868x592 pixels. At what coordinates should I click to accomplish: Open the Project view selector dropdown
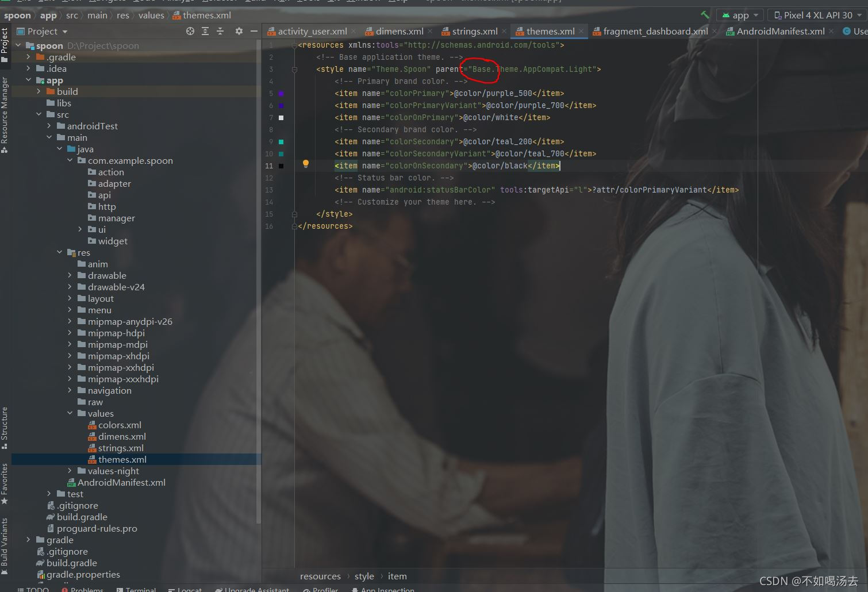[x=43, y=31]
